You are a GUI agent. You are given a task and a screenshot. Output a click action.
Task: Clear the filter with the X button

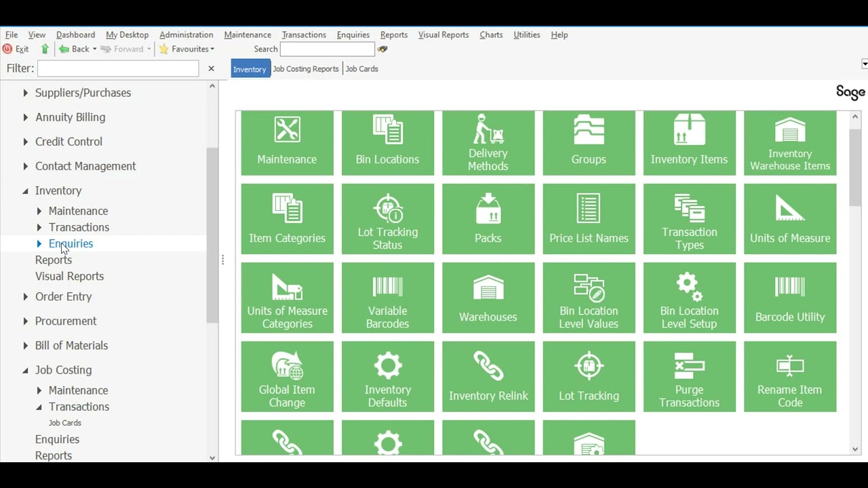click(x=211, y=68)
